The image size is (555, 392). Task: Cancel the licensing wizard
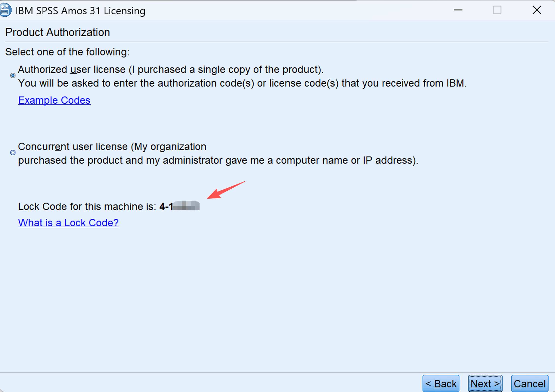(530, 383)
